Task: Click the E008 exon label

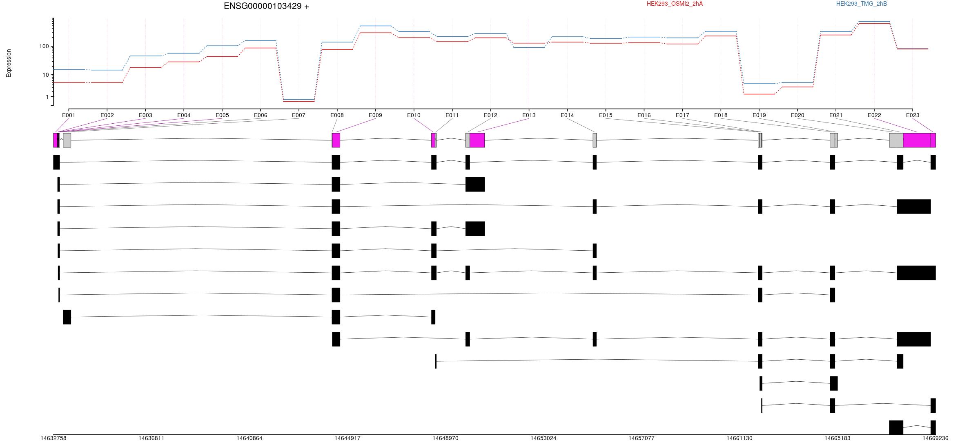Action: coord(337,115)
